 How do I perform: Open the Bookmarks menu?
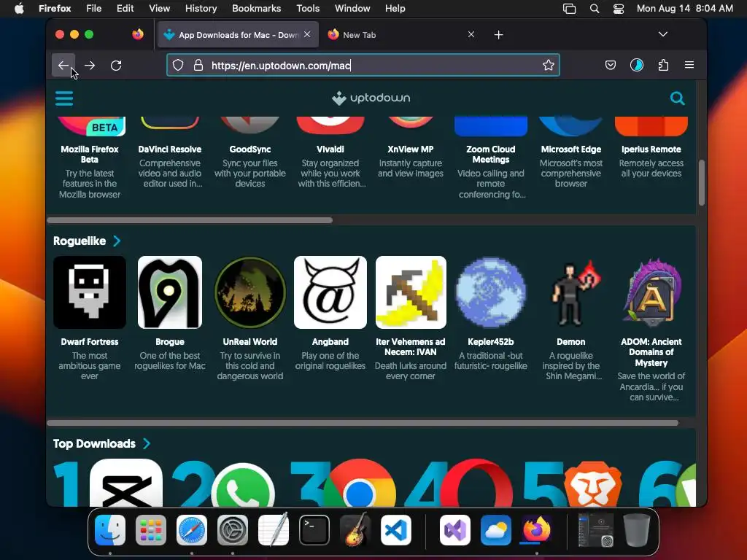(x=256, y=9)
